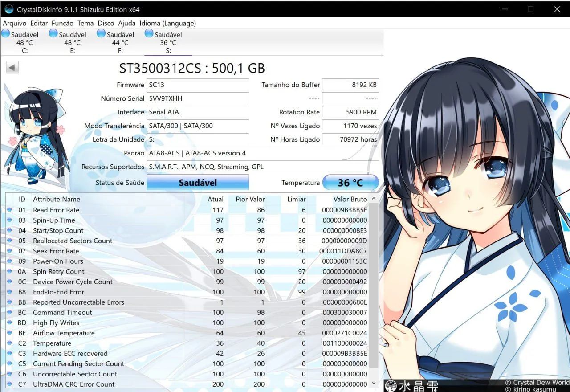Viewport: 570px width, 392px height.
Task: Click the Recursos Suportados features field
Action: (x=263, y=167)
